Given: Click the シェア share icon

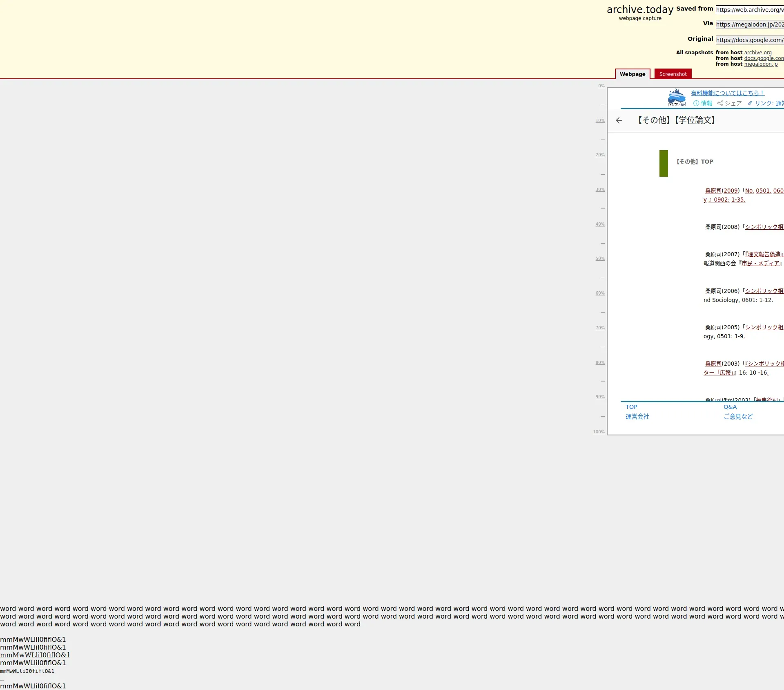Looking at the screenshot, I should tap(720, 104).
